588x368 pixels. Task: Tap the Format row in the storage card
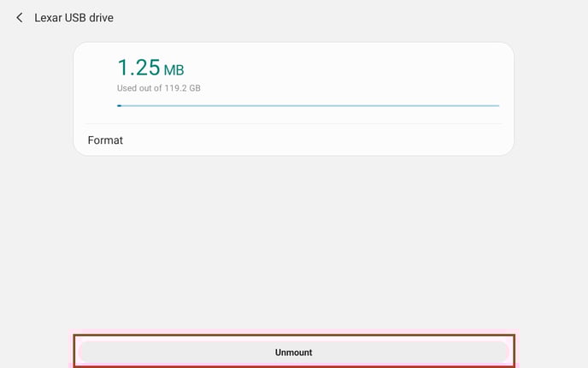(293, 139)
